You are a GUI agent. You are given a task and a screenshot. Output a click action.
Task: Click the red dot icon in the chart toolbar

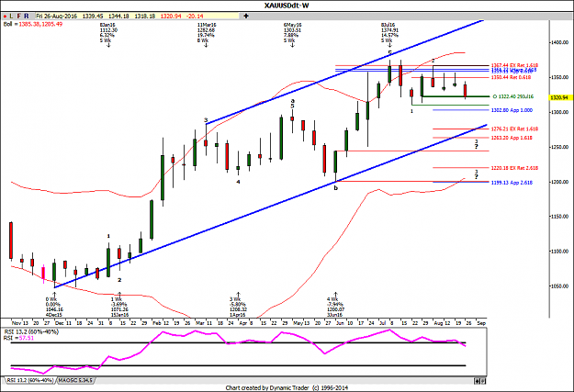5,17
